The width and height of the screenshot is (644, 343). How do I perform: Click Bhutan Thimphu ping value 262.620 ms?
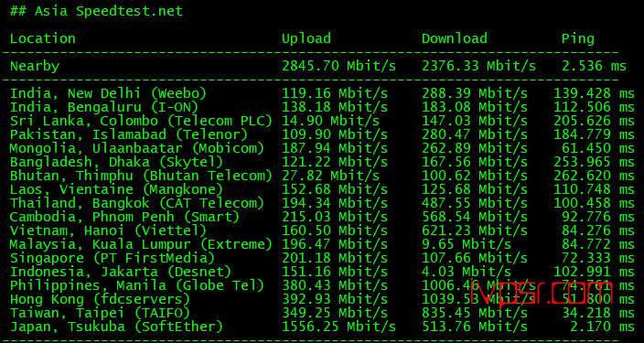[x=594, y=176]
